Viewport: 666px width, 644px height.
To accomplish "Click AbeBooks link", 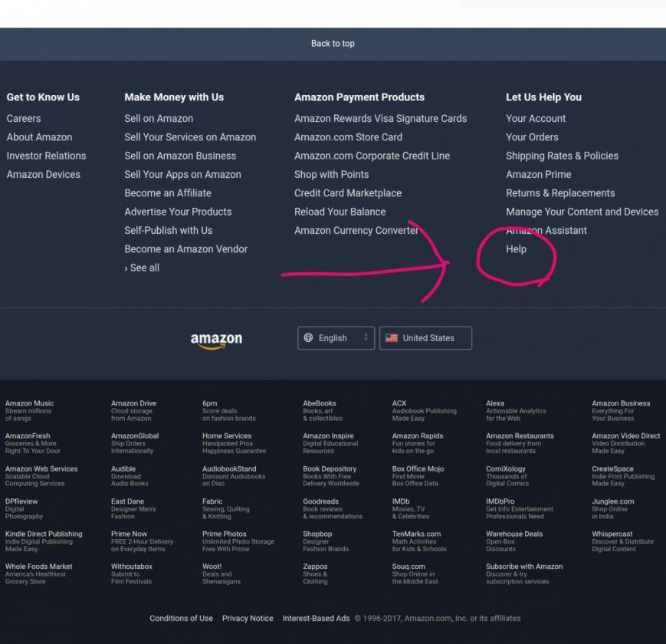I will pyautogui.click(x=323, y=411).
